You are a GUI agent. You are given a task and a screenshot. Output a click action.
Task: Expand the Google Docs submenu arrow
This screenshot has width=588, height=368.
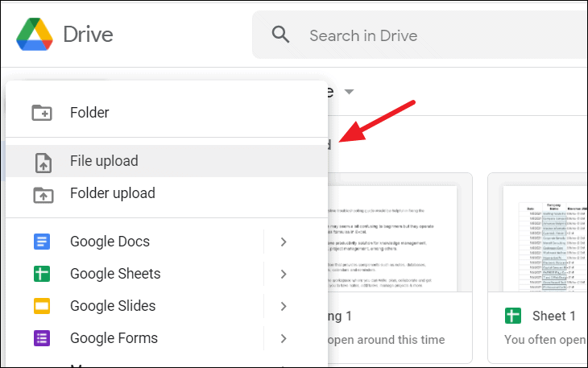point(284,242)
